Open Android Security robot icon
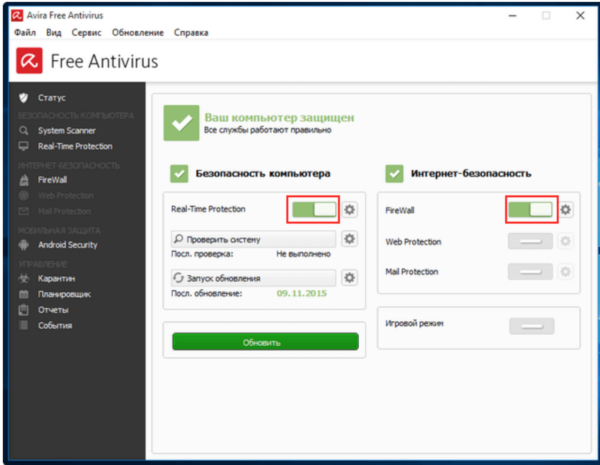Screen dimensions: 600x465 [24, 245]
